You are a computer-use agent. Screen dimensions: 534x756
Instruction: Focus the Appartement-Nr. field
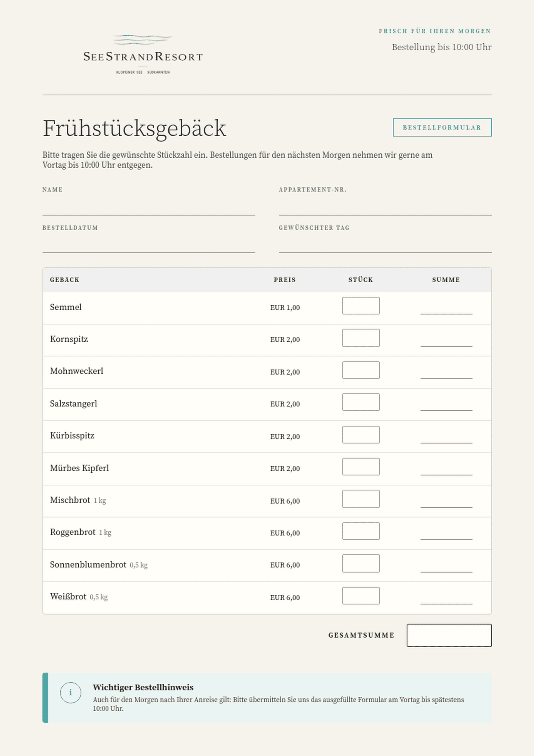pyautogui.click(x=385, y=207)
